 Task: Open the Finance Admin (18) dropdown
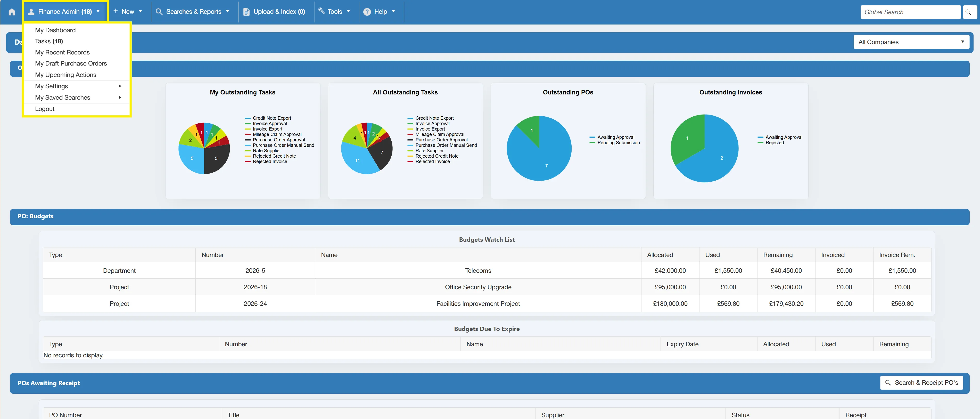[65, 12]
